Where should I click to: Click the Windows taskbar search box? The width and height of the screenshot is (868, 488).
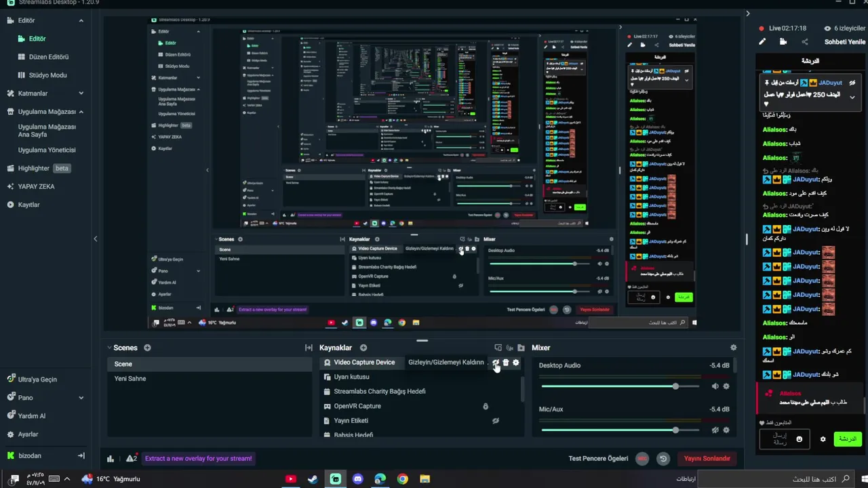(x=775, y=479)
